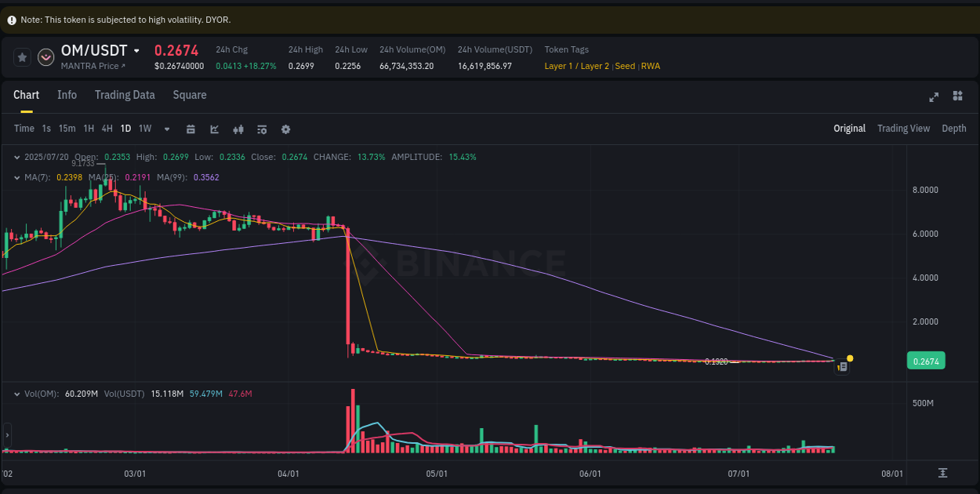Select the 1D timeframe
The width and height of the screenshot is (980, 494).
pyautogui.click(x=125, y=129)
